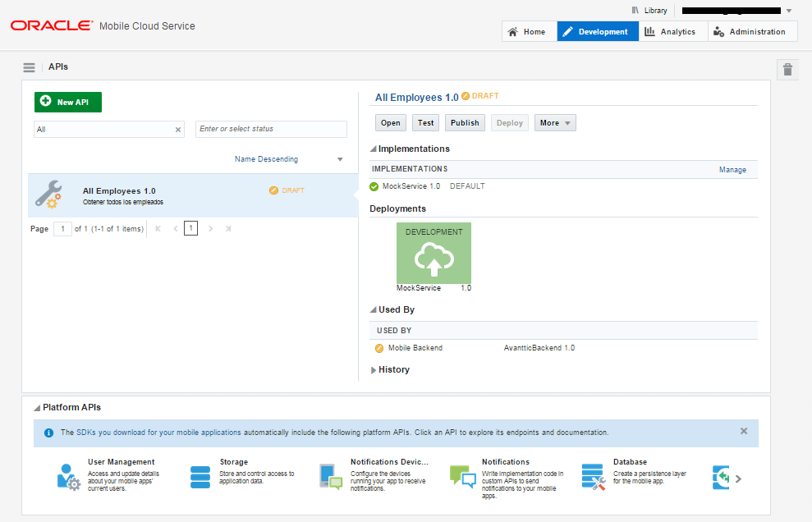The image size is (812, 522).
Task: Click the disabled Deploy button
Action: click(x=510, y=123)
